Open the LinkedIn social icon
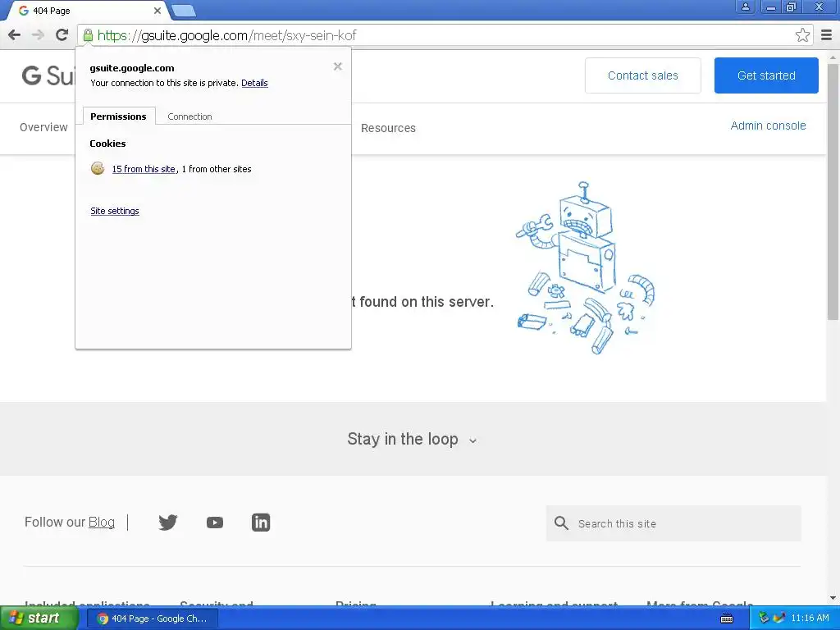 pos(261,523)
